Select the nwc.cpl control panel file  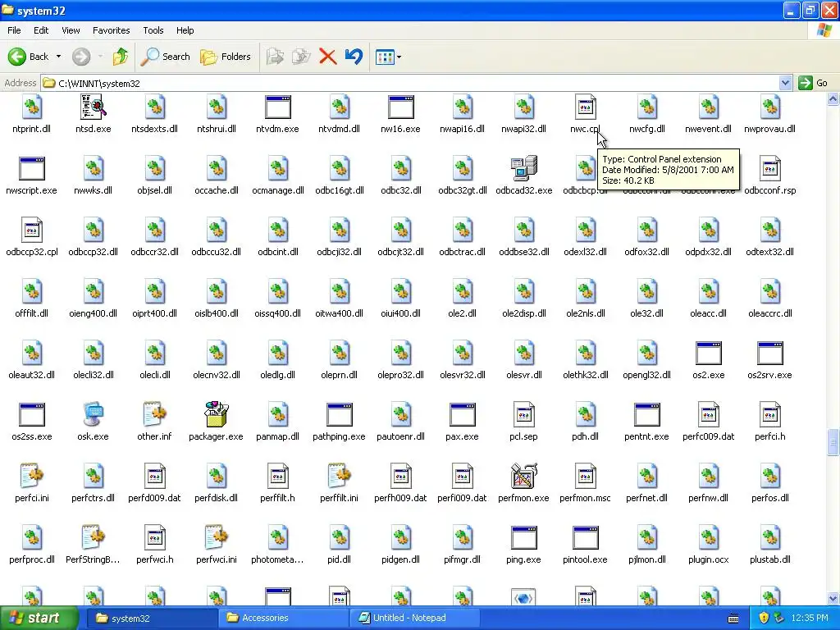[585, 107]
